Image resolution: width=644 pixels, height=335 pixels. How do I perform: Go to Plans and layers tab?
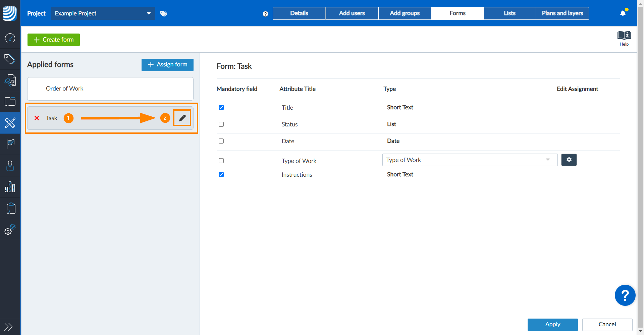coord(562,13)
